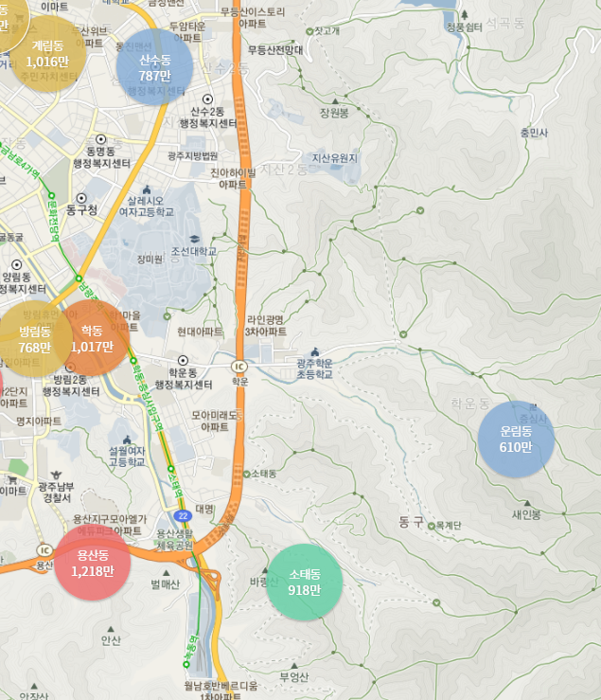Open the 소태동 918만 green bubble
This screenshot has height=700, width=601.
coord(305,583)
